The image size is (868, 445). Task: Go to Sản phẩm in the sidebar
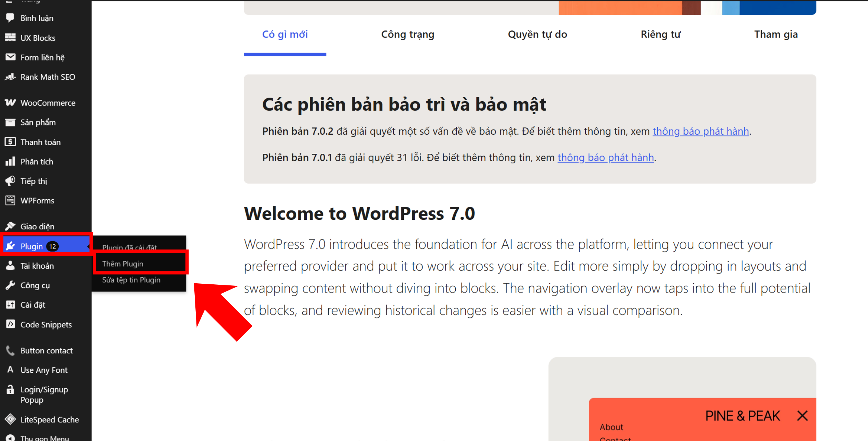pyautogui.click(x=46, y=122)
